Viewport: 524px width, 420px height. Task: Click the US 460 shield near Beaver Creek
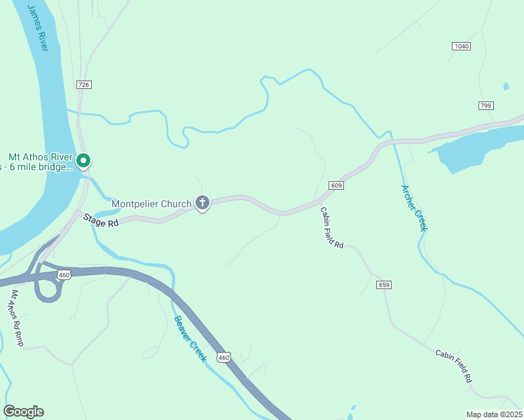[x=223, y=358]
